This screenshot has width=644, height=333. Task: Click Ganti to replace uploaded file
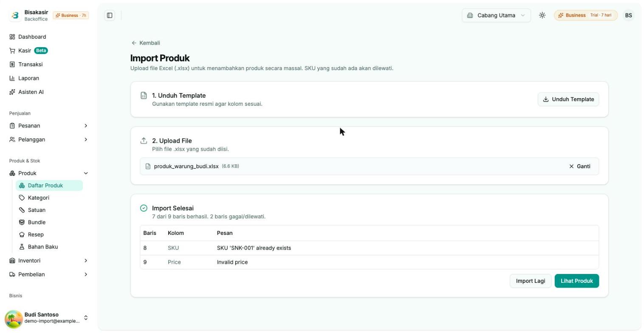click(x=579, y=166)
